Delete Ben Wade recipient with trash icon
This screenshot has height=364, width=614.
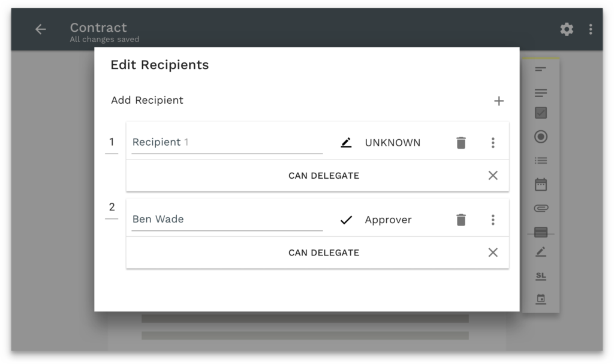click(x=460, y=220)
